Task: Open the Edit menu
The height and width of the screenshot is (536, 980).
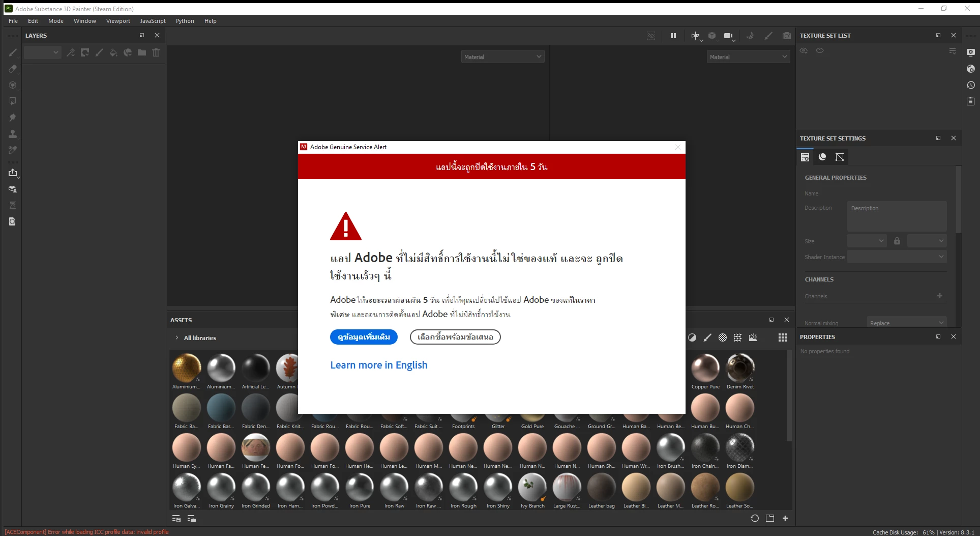Action: click(x=33, y=21)
